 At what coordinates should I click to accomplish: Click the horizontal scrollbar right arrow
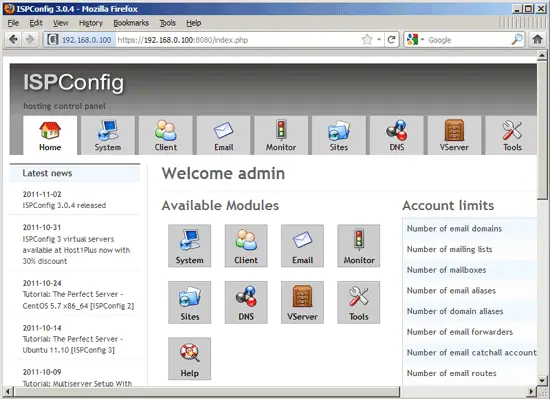tap(532, 391)
